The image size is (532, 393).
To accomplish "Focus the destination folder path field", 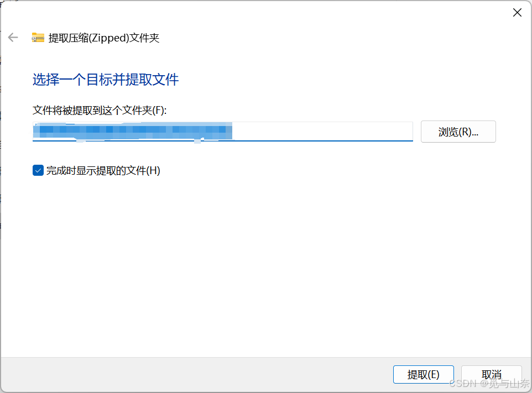I will [222, 131].
